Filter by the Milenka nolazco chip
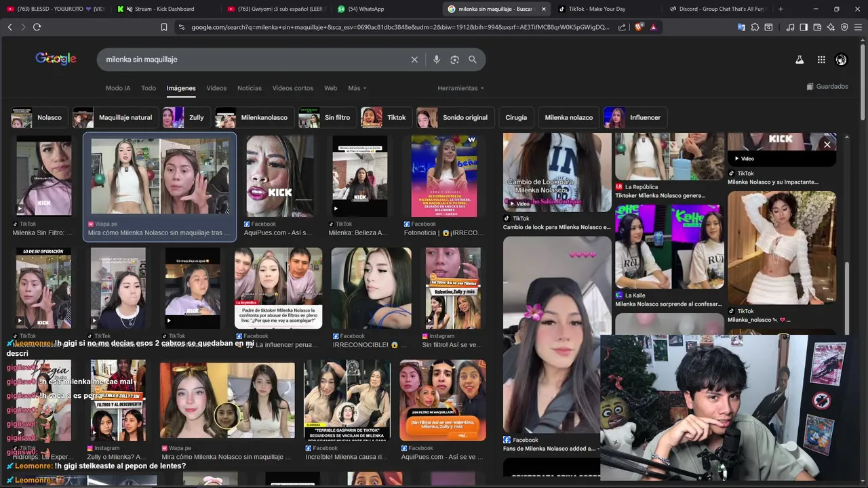Screen dimensions: 868x488 [569, 117]
